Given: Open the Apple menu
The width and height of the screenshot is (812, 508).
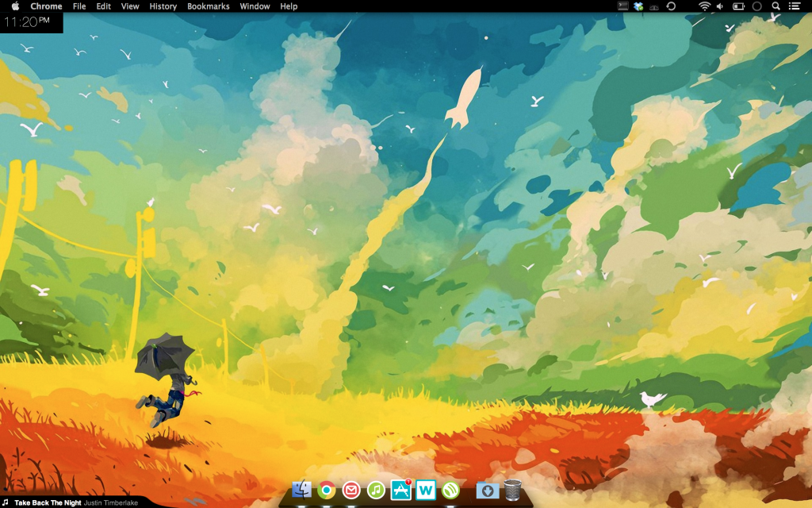Looking at the screenshot, I should point(16,6).
